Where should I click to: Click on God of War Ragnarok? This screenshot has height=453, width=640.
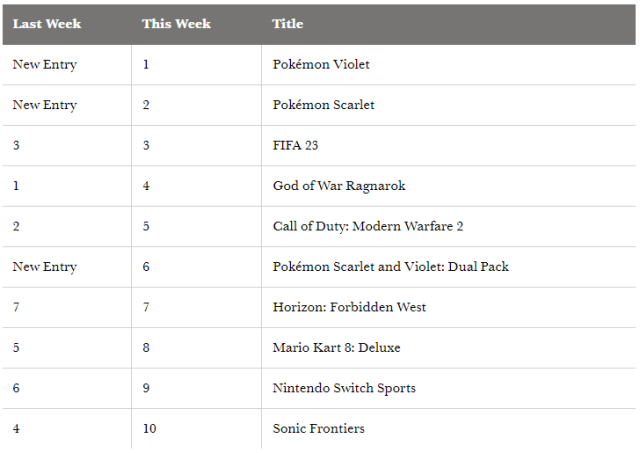click(x=339, y=186)
